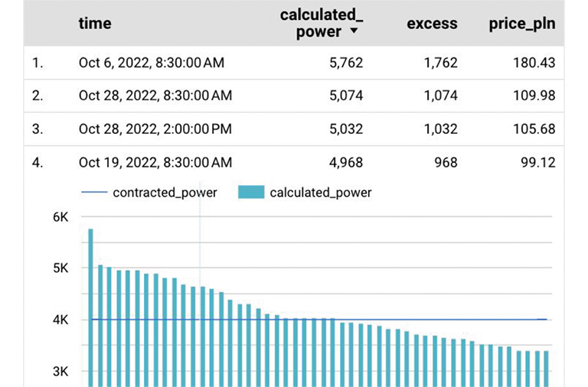Toggle contracted_power series via legend label

pos(165,193)
